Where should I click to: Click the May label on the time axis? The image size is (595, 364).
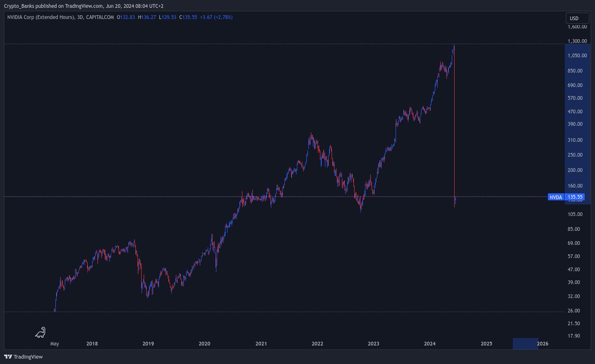pos(55,344)
